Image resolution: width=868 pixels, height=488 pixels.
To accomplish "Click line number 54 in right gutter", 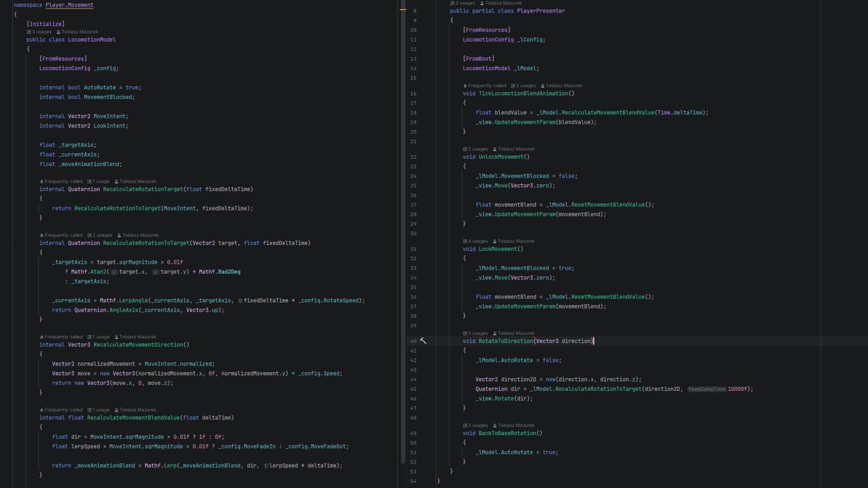I will tap(413, 481).
